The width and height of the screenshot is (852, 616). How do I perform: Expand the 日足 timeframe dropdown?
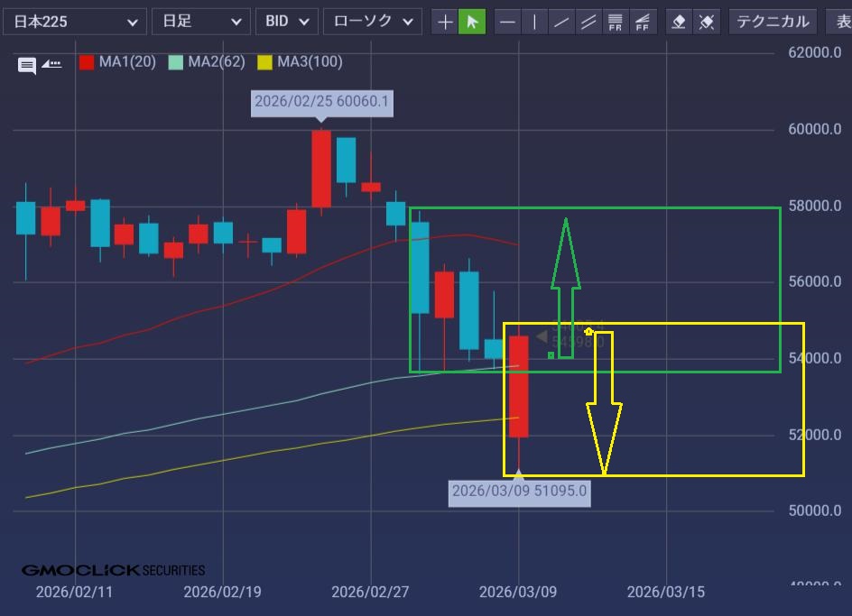click(200, 22)
